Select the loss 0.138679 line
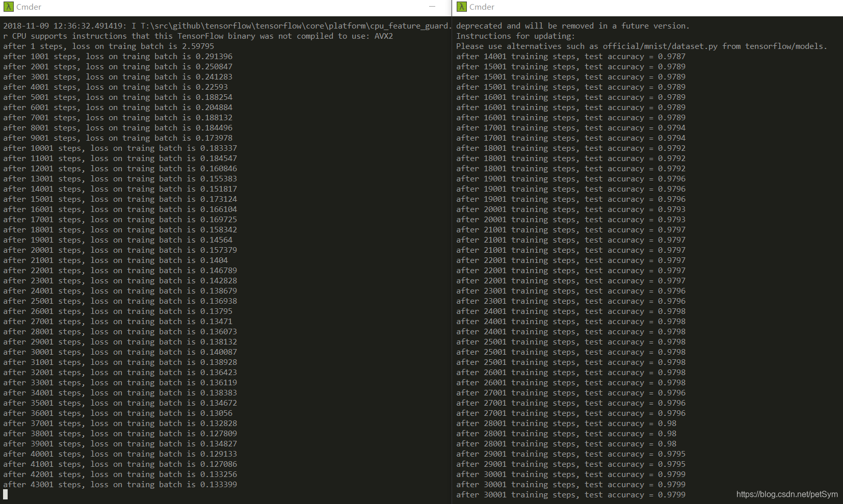The width and height of the screenshot is (843, 504). pos(120,291)
